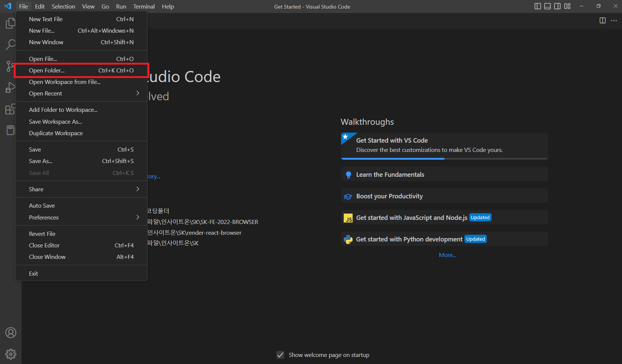Open the Source Control view icon
Screen dimensions: 622x364
(10, 66)
